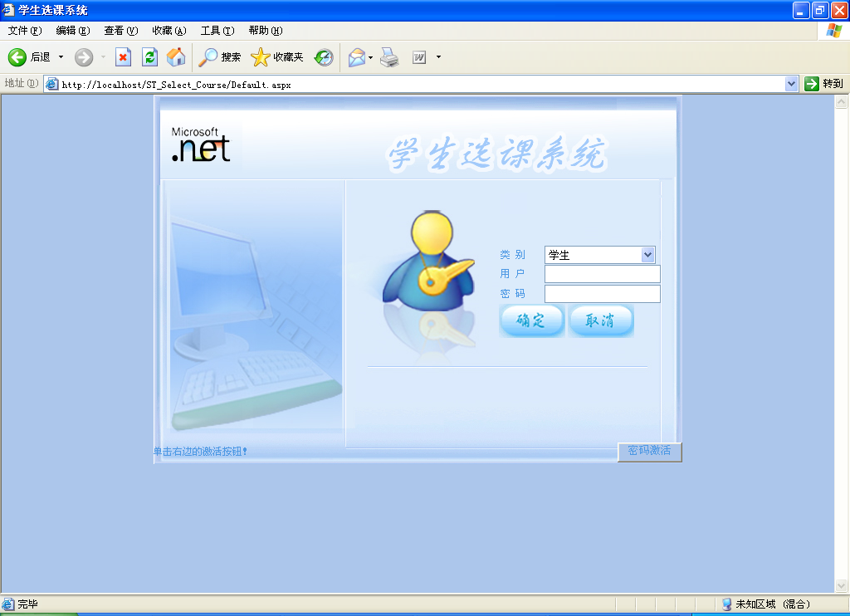850x616 pixels.
Task: Click the Stop loading icon
Action: click(123, 57)
